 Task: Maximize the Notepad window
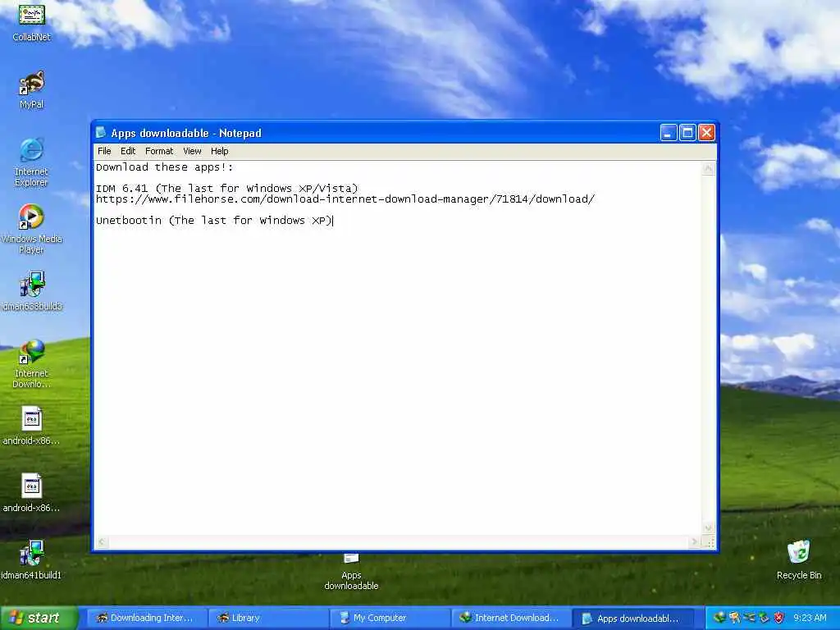tap(687, 132)
